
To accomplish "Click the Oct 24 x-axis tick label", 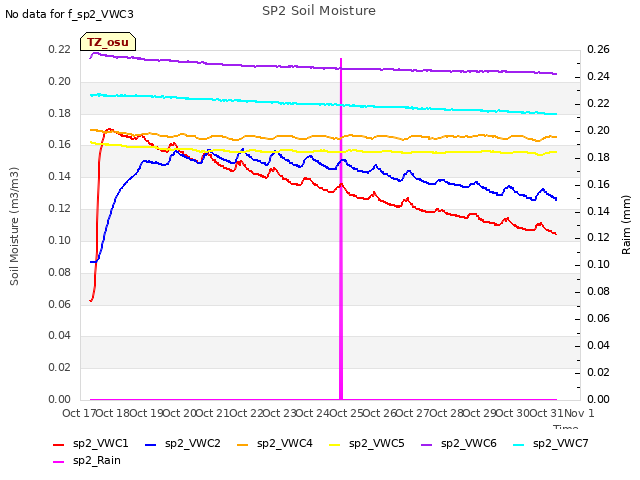I will pyautogui.click(x=313, y=413).
